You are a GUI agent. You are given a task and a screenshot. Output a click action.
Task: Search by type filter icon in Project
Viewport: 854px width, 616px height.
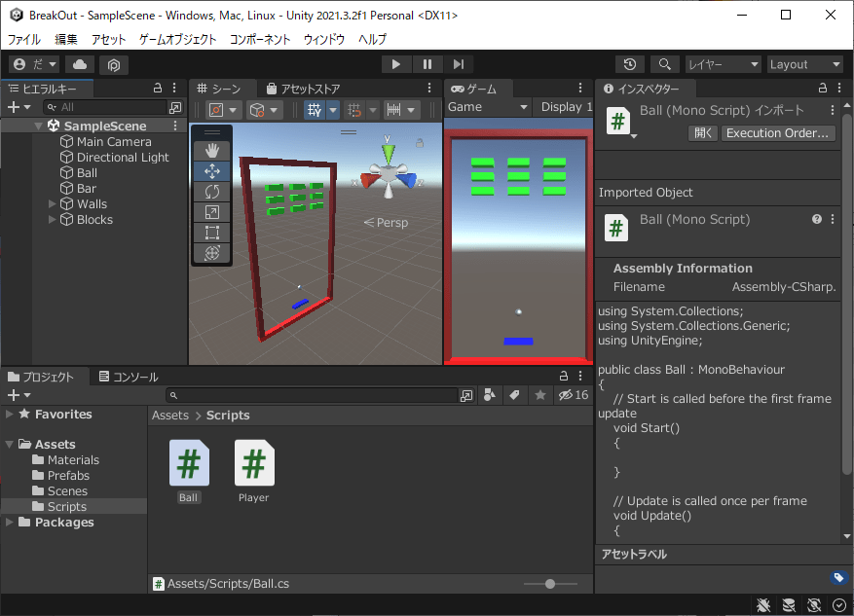(490, 395)
